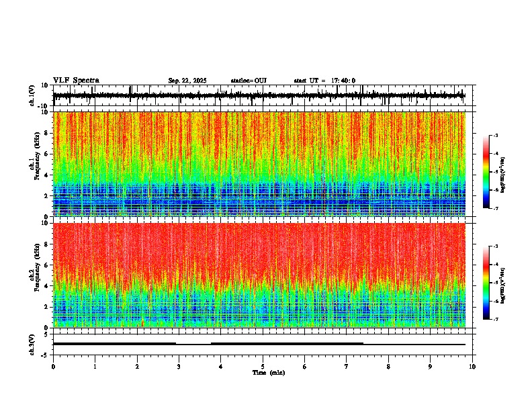Click the time axis tick label "10"
This screenshot has height=411, width=532.
472,367
